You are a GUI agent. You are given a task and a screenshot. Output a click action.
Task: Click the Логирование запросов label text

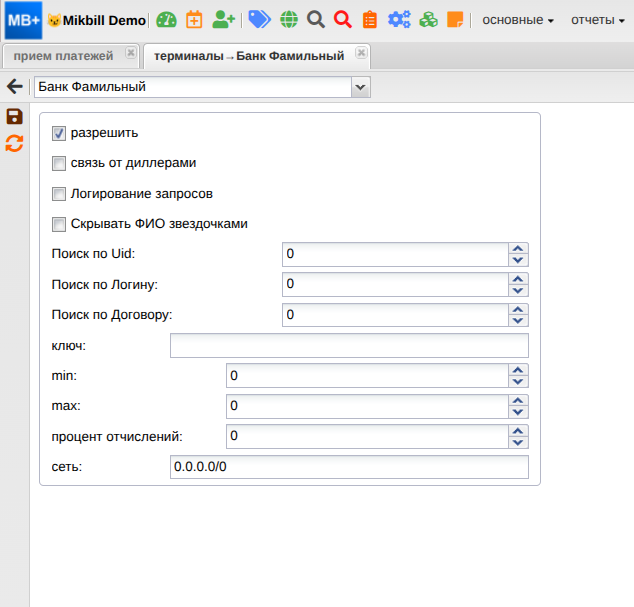pos(142,194)
